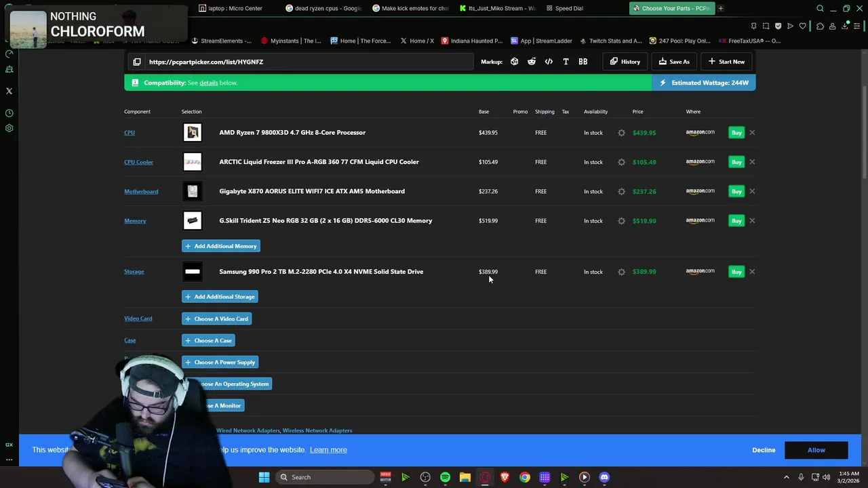This screenshot has height=488, width=868.
Task: Open the browser downloads icon
Action: click(846, 26)
